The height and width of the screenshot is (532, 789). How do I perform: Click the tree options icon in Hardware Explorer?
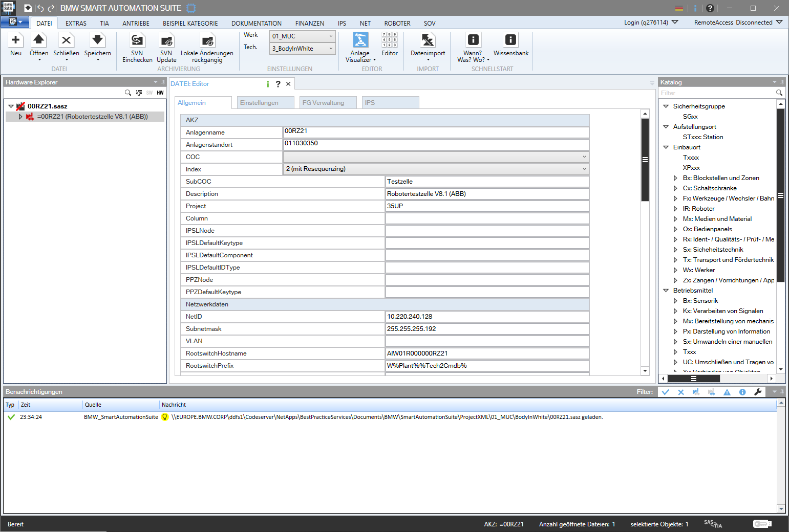[x=139, y=93]
